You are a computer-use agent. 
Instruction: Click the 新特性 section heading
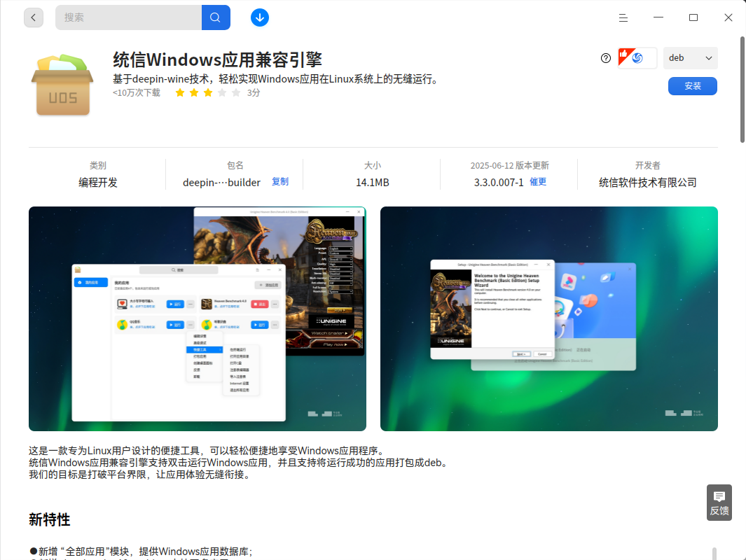(x=50, y=519)
